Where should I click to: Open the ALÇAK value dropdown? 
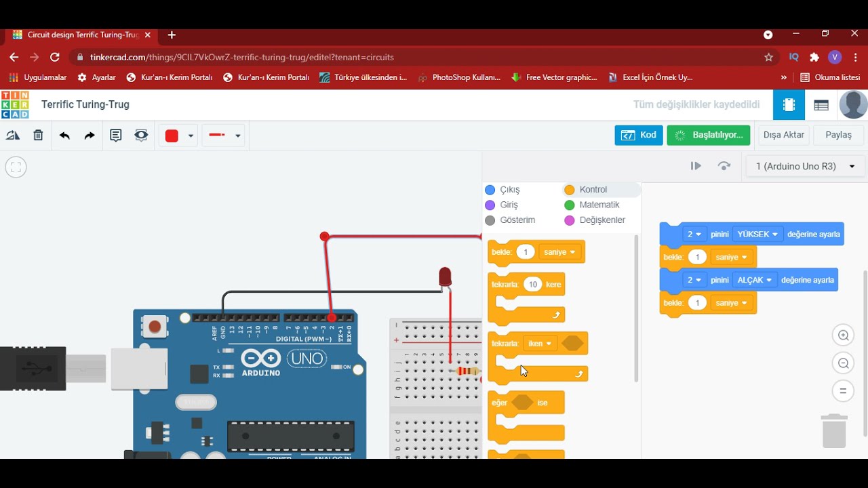755,280
